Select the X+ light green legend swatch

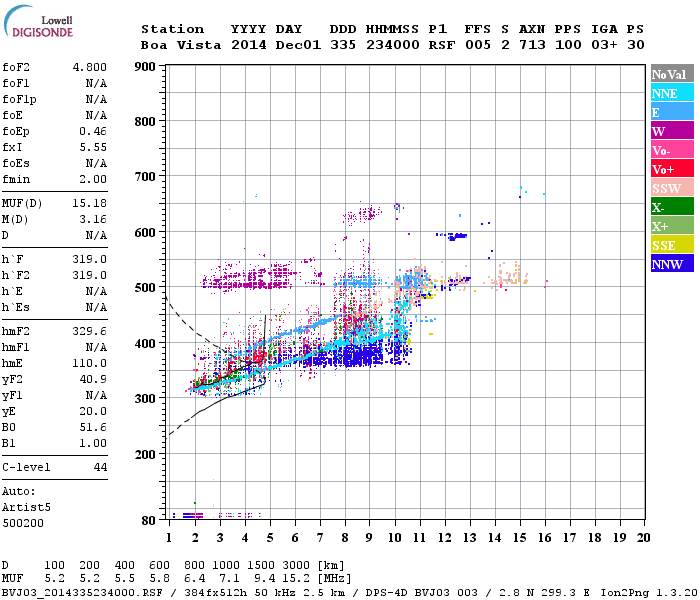[672, 226]
